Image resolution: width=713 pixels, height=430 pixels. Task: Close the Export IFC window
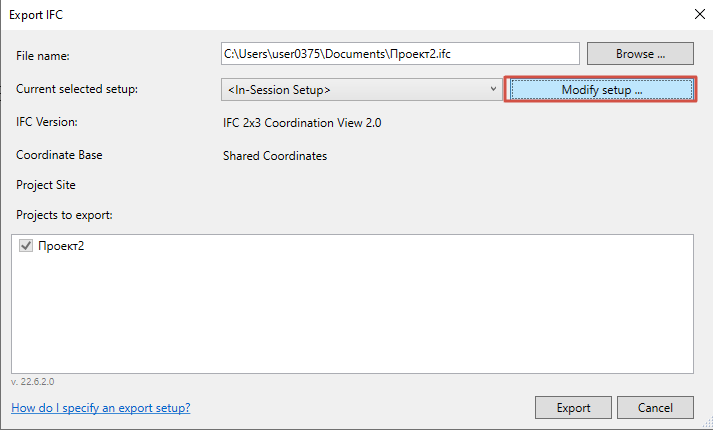[x=697, y=13]
